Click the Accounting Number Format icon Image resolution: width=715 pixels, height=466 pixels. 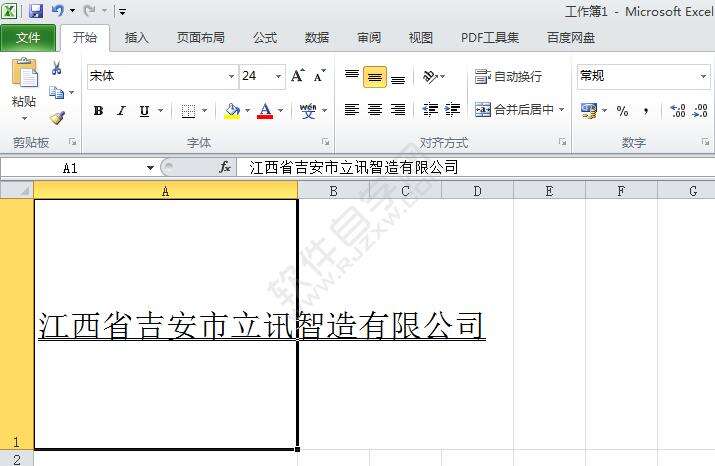coord(589,110)
